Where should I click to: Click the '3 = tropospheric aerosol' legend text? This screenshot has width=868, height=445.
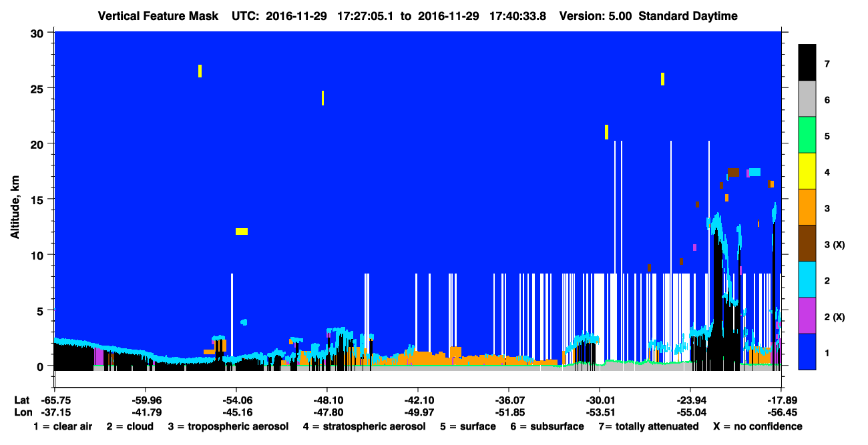tap(228, 426)
